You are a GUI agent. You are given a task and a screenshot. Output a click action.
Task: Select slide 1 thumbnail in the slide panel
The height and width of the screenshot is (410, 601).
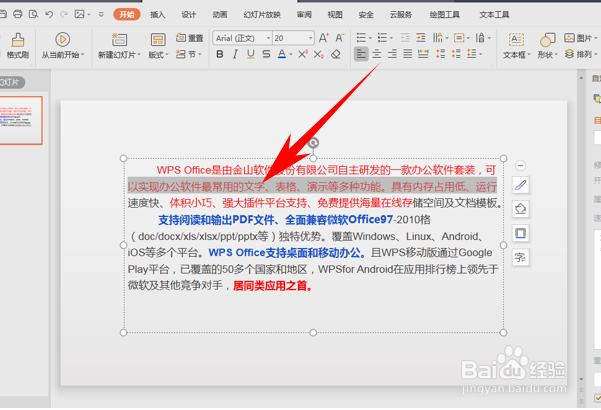[x=21, y=120]
